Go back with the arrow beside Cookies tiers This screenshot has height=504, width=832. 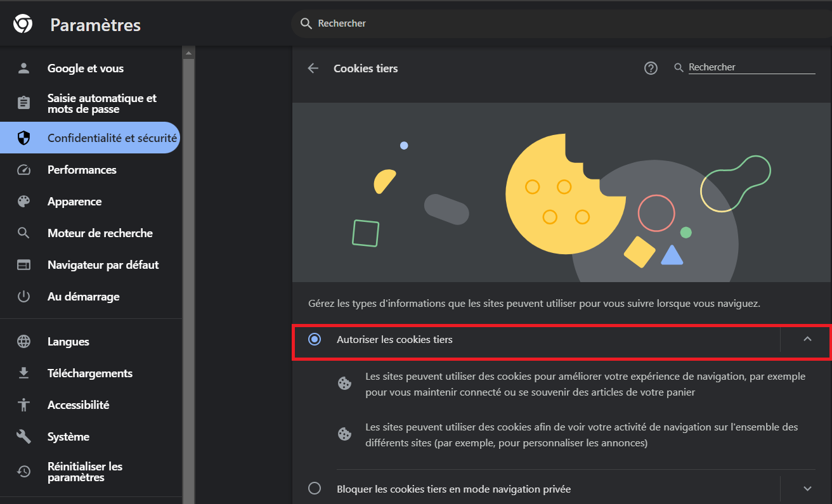(313, 68)
